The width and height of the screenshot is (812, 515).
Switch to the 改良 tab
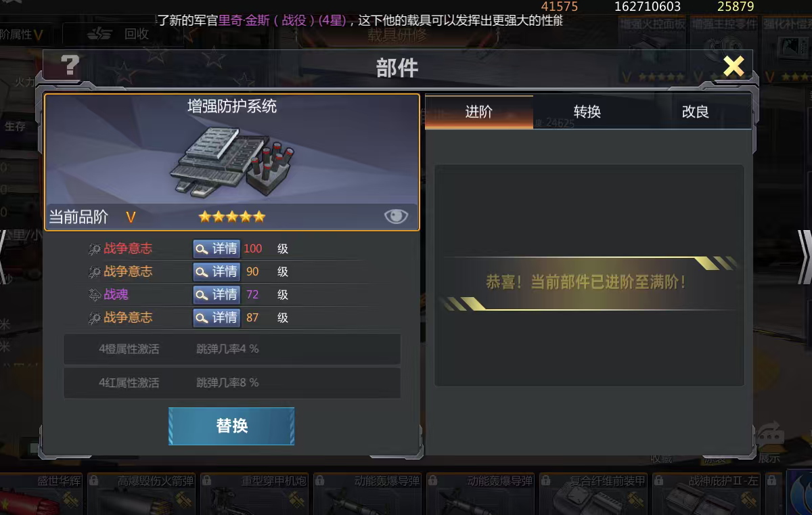pos(696,112)
